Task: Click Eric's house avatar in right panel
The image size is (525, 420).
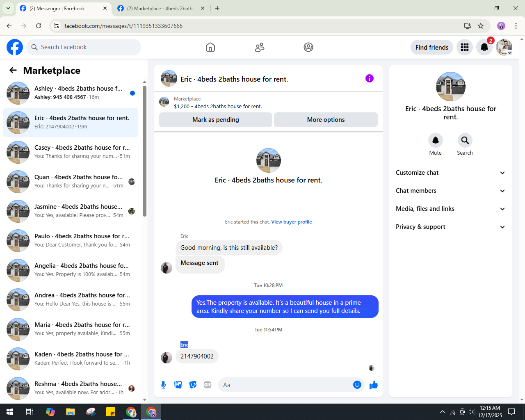Action: point(451,87)
